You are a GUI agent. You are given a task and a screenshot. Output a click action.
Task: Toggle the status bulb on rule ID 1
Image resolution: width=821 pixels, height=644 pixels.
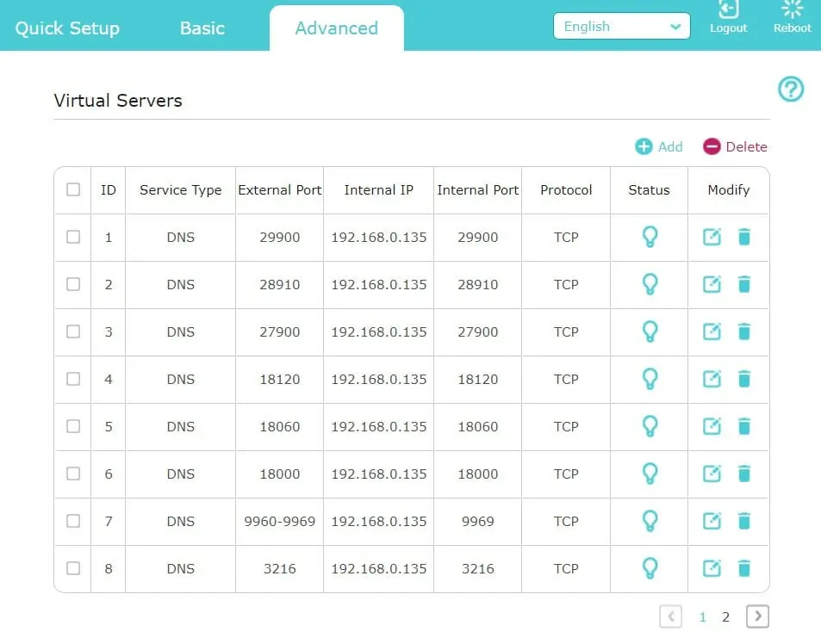pyautogui.click(x=648, y=237)
